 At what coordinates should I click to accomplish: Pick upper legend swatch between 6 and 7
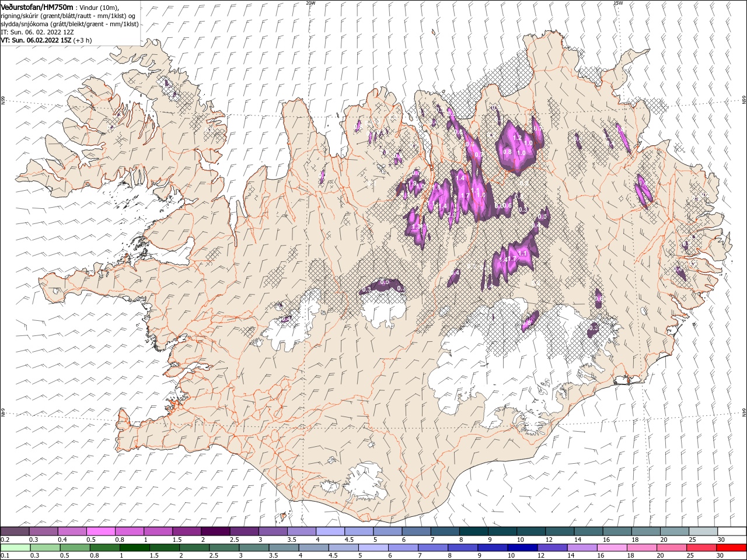tap(416, 531)
